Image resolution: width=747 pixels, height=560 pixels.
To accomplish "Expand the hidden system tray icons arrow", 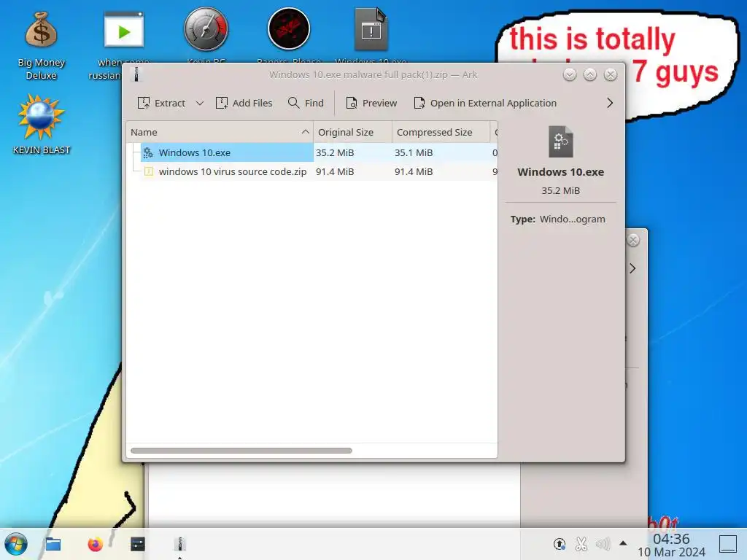I will 623,543.
